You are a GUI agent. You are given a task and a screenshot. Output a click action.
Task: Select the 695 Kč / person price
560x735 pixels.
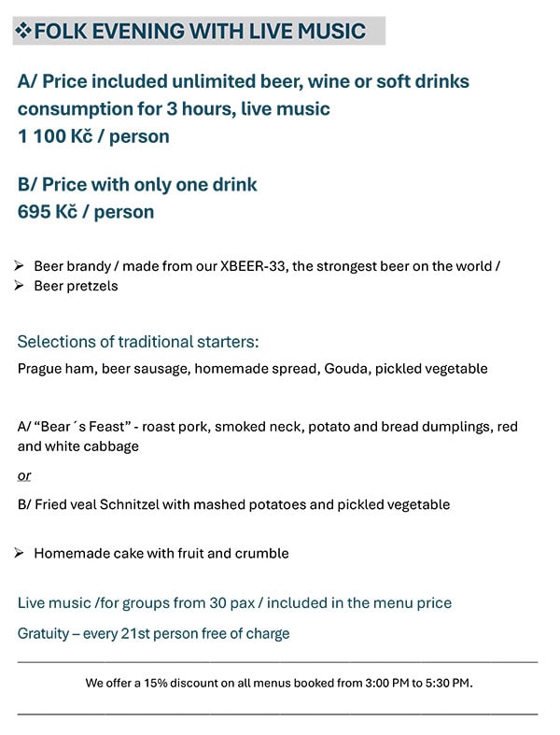(86, 211)
